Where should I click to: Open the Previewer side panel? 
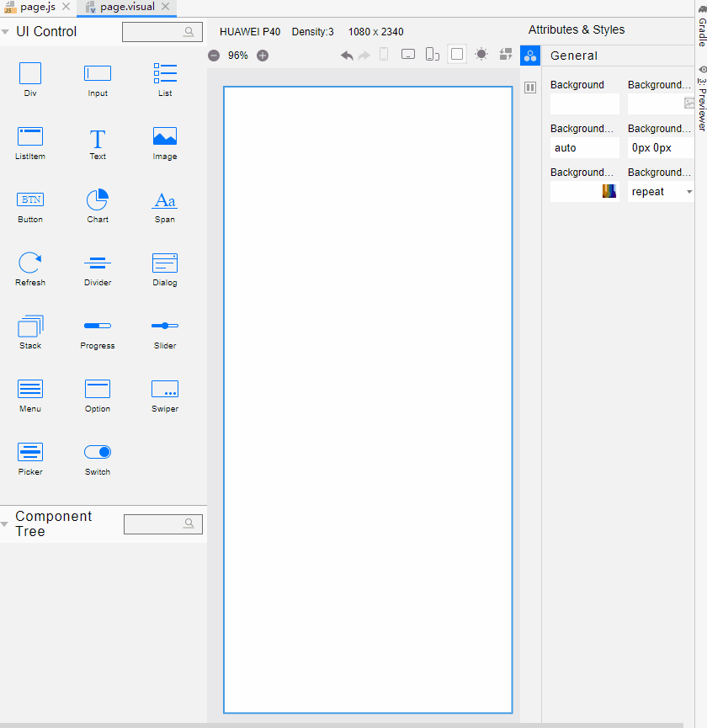coord(702,98)
